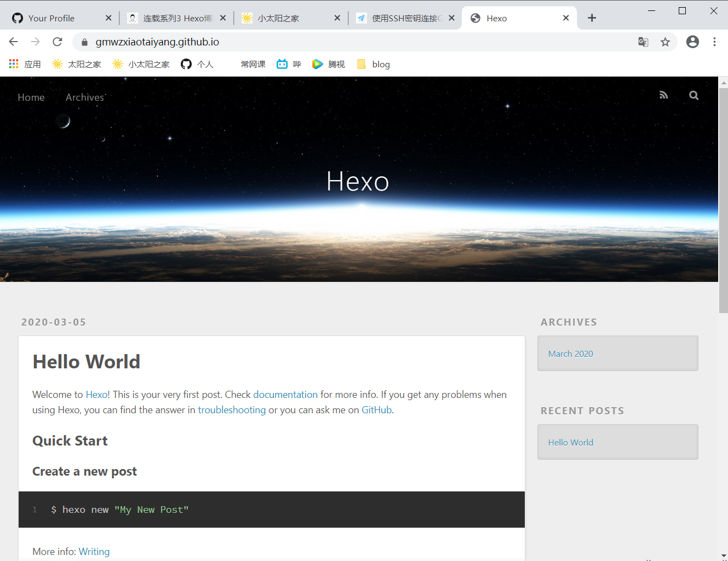Open the GitHub 个人 bookmark
Viewport: 728px width, 561px height.
[x=197, y=64]
